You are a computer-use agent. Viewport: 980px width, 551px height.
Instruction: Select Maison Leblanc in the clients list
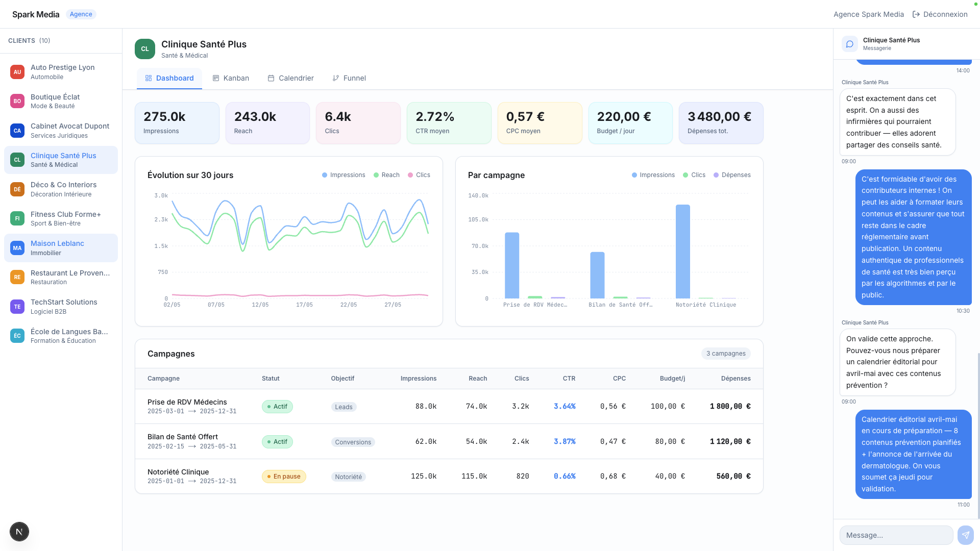61,248
